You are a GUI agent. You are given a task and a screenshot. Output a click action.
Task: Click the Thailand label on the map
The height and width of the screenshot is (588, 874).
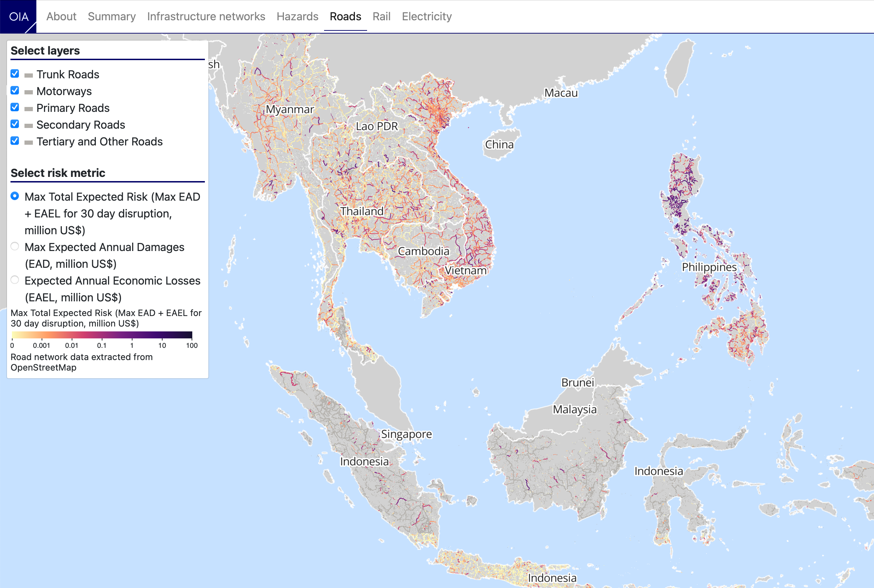(x=361, y=211)
